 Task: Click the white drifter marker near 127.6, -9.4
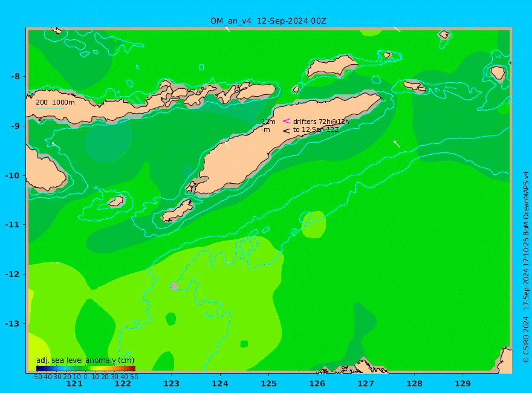[x=397, y=143]
